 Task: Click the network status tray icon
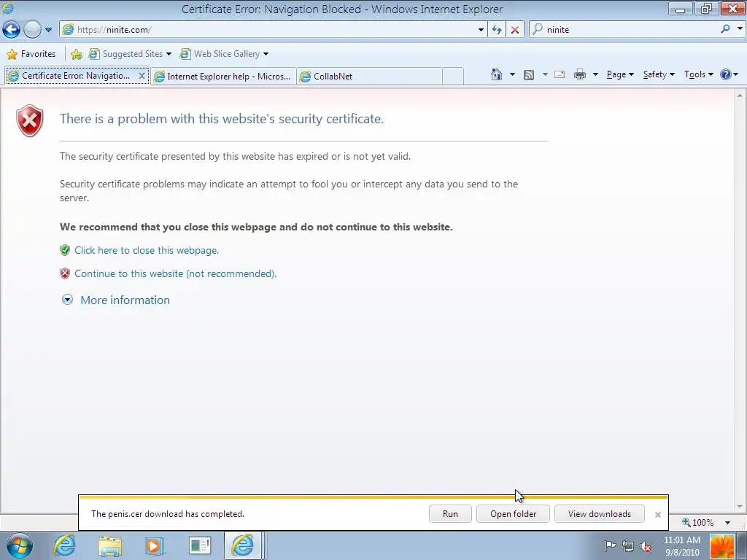coord(628,547)
